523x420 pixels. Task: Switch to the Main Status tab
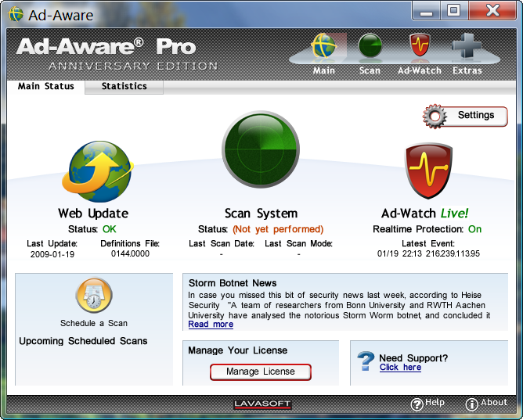(45, 86)
